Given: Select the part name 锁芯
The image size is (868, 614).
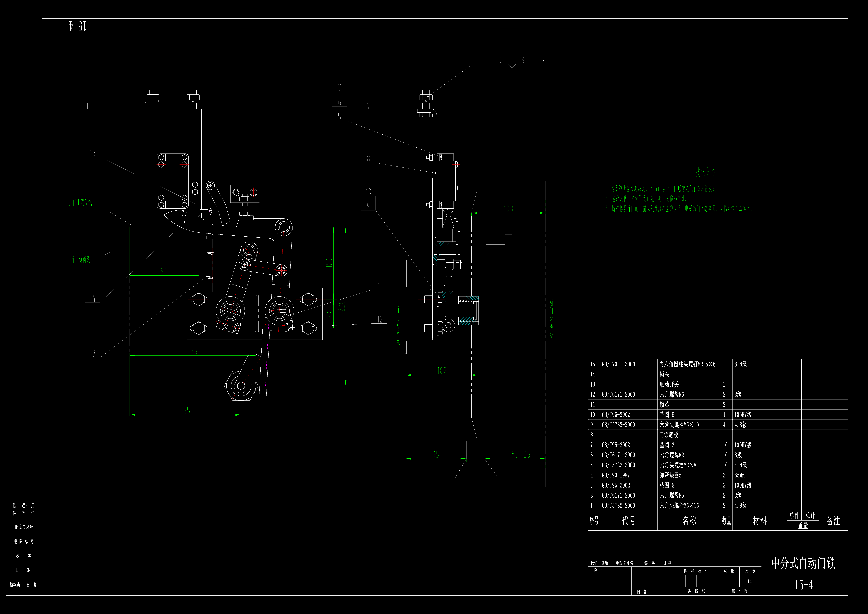Looking at the screenshot, I should pos(664,404).
